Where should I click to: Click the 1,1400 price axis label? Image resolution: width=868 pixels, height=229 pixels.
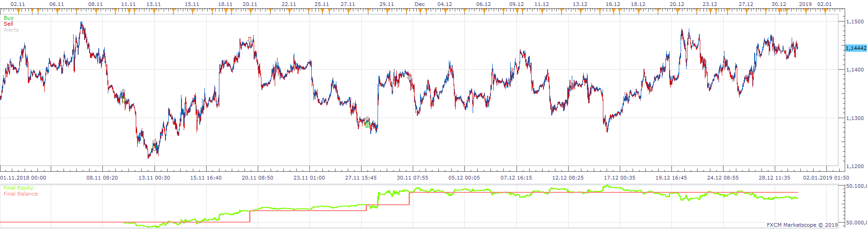855,70
